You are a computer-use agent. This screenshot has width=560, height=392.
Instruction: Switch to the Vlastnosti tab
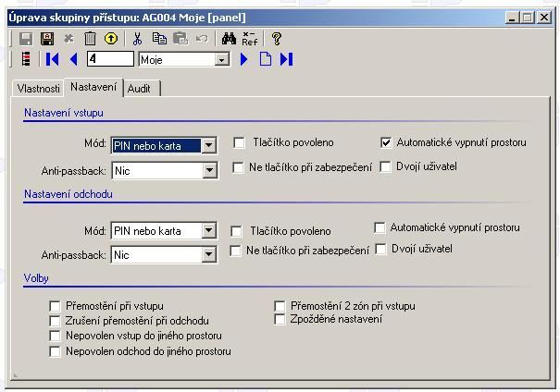tap(39, 88)
